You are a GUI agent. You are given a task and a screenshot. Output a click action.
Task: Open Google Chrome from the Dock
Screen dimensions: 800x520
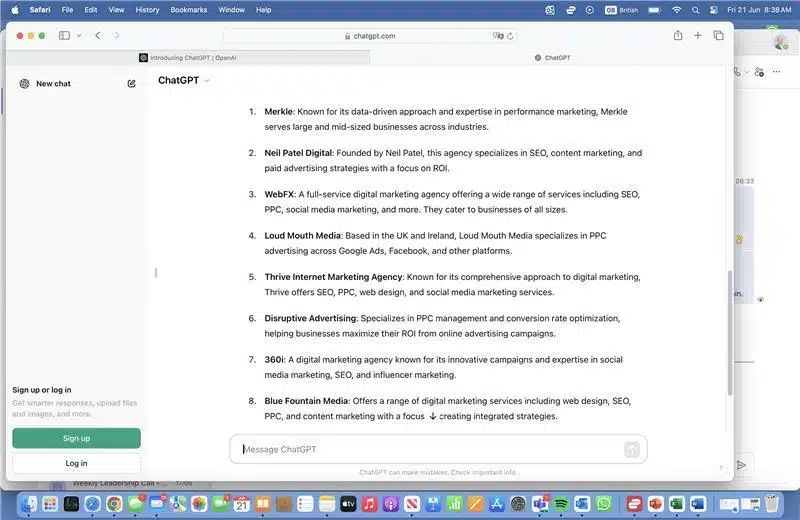(x=114, y=504)
